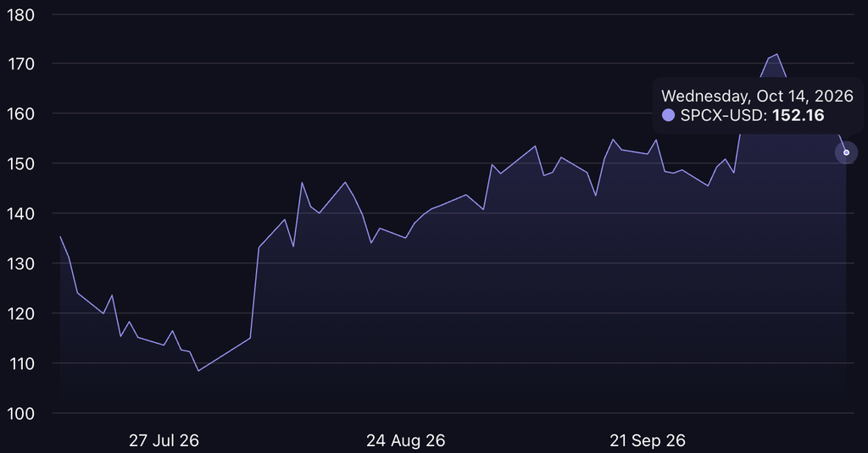Click the '120' y-axis label
Screen dimensions: 868x453
point(21,313)
